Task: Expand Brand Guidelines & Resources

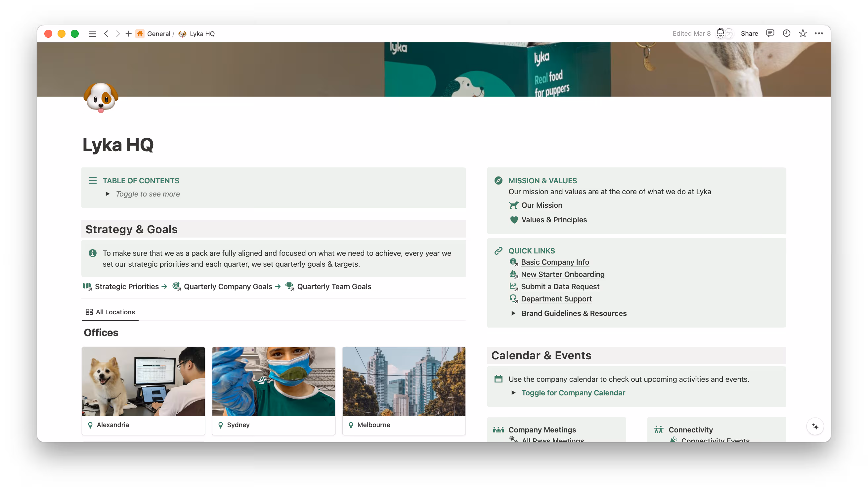Action: pos(513,313)
